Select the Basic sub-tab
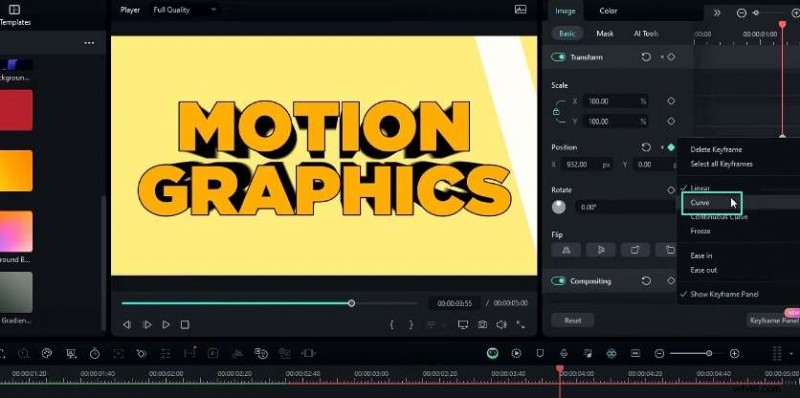The width and height of the screenshot is (800, 398). [567, 34]
